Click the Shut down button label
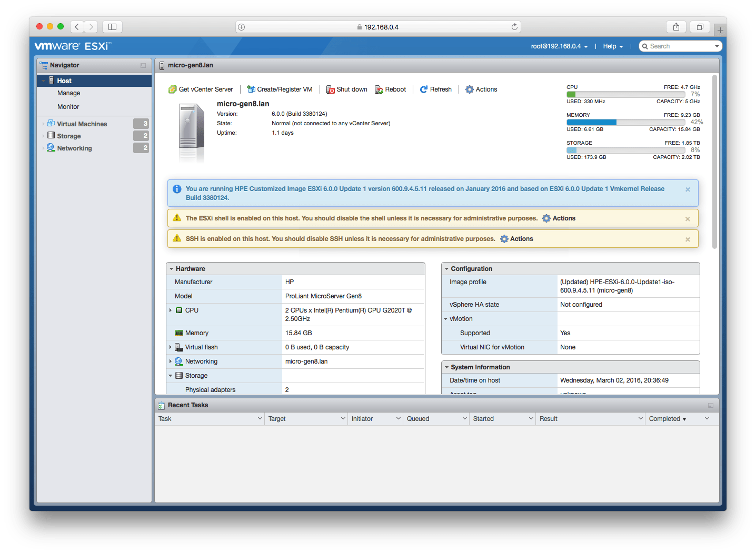The height and width of the screenshot is (553, 756). click(x=352, y=89)
